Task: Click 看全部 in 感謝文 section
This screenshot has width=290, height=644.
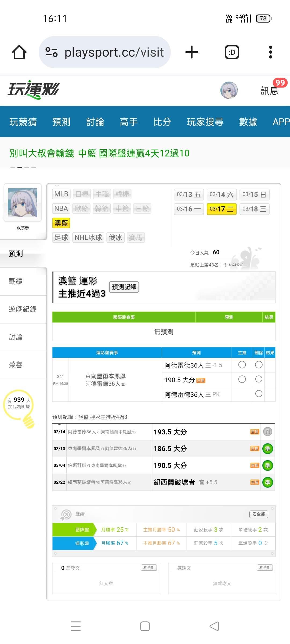Action: [x=265, y=568]
